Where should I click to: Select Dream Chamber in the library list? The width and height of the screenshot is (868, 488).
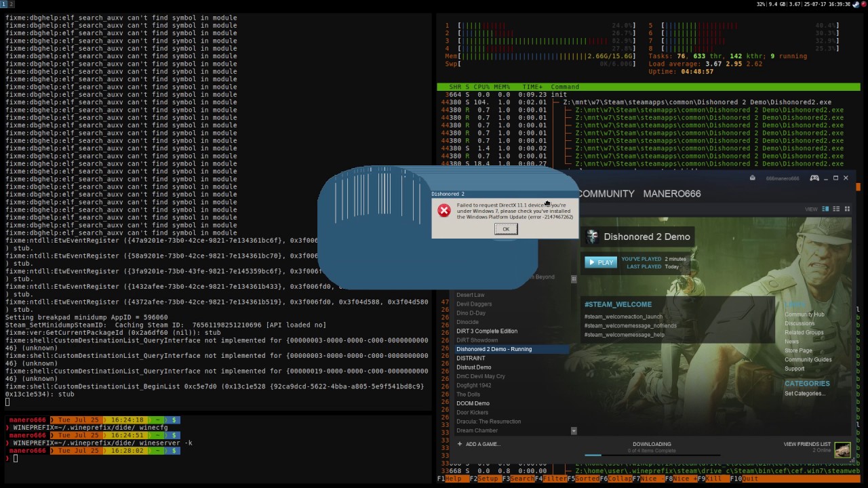pos(477,430)
